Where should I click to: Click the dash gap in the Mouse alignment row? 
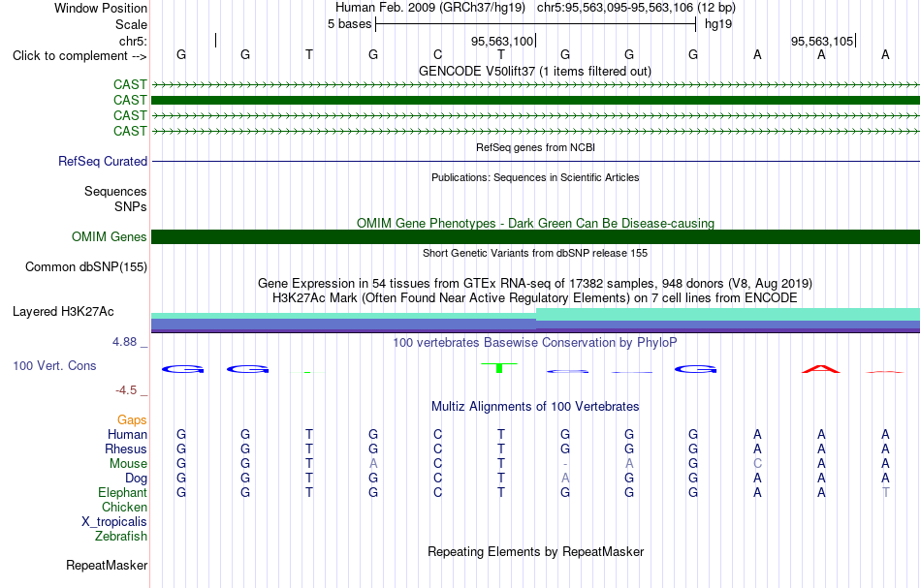565,464
